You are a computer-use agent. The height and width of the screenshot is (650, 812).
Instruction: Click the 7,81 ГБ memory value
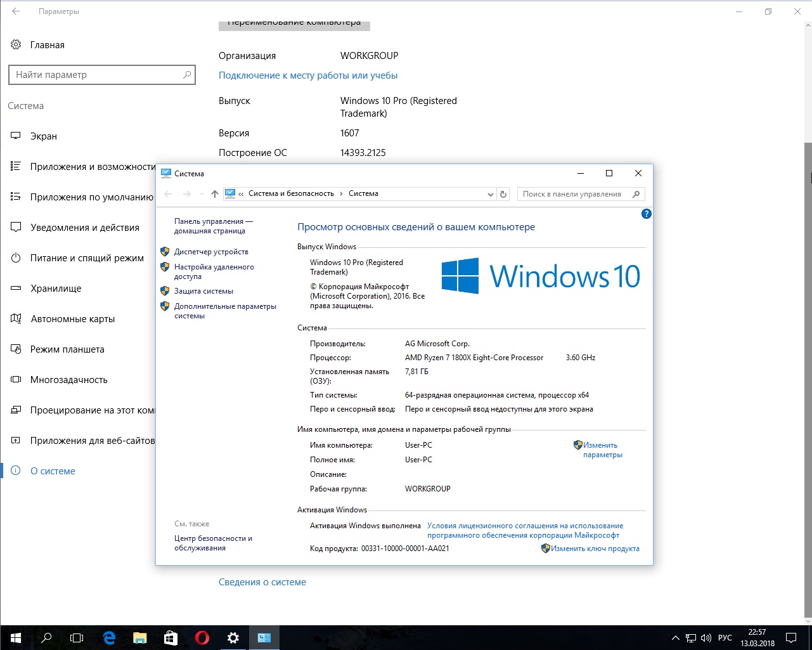click(417, 372)
